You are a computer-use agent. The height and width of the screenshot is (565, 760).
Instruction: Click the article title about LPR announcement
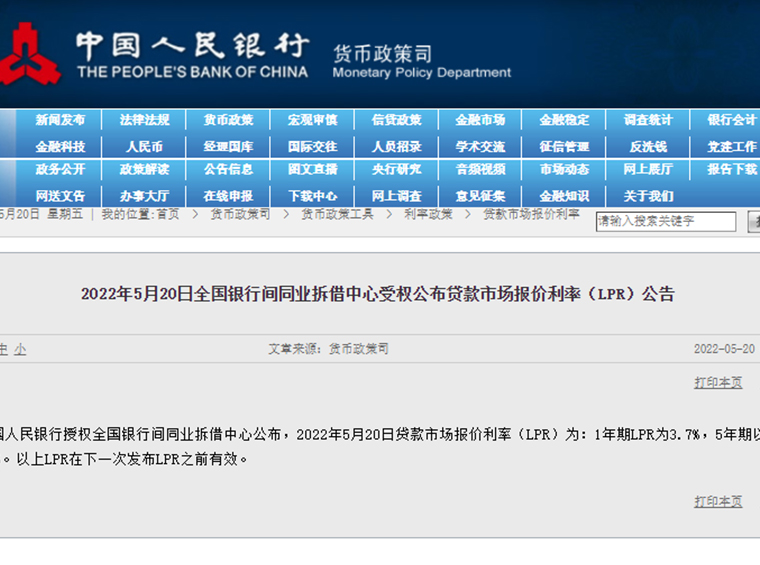tap(378, 294)
